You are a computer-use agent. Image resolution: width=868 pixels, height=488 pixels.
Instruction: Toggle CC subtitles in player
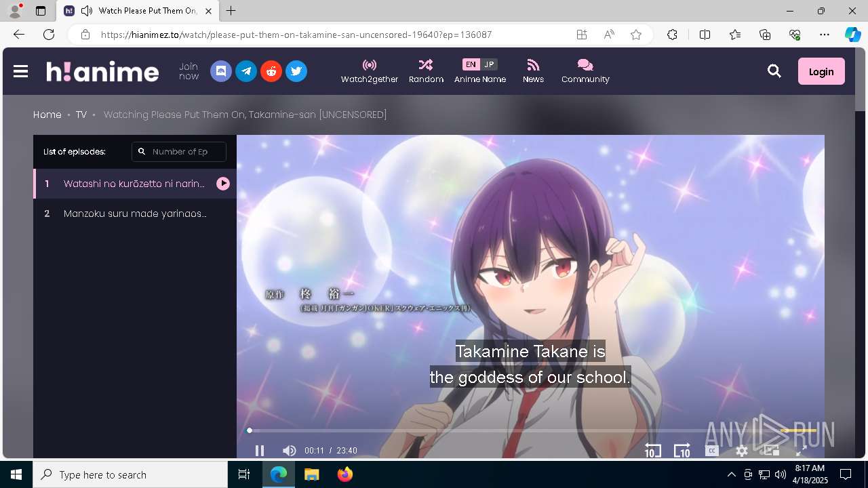pyautogui.click(x=711, y=451)
